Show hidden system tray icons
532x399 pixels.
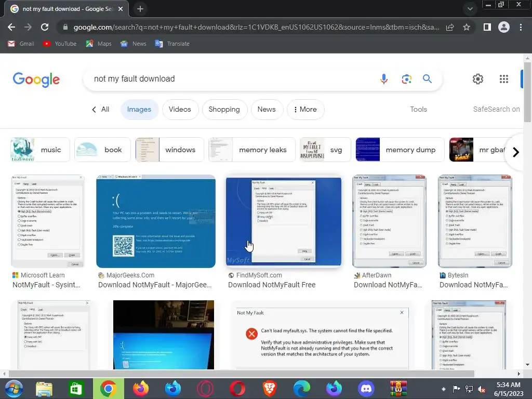[444, 389]
